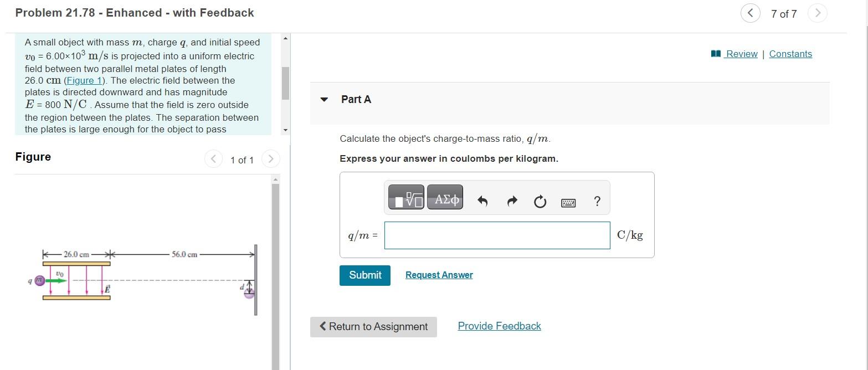This screenshot has height=370, width=868.
Task: Click the "1 of 1" figure counter
Action: pyautogui.click(x=242, y=160)
